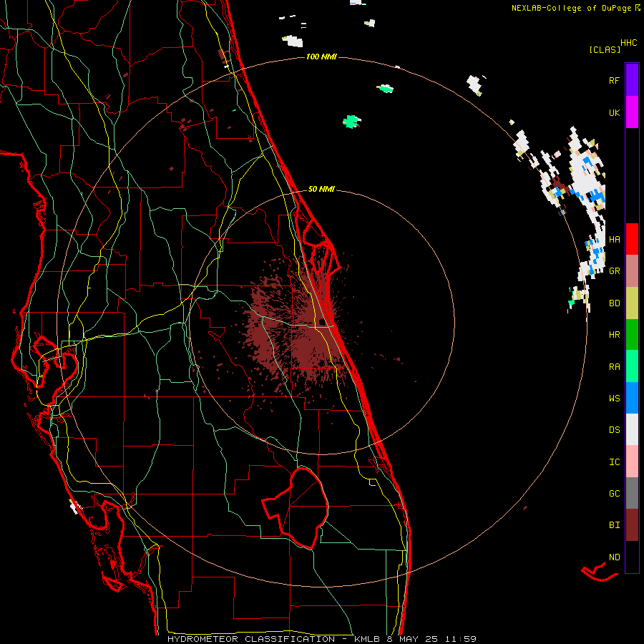The height and width of the screenshot is (644, 644).
Task: Click the 50 NMI range ring label
Action: point(321,190)
